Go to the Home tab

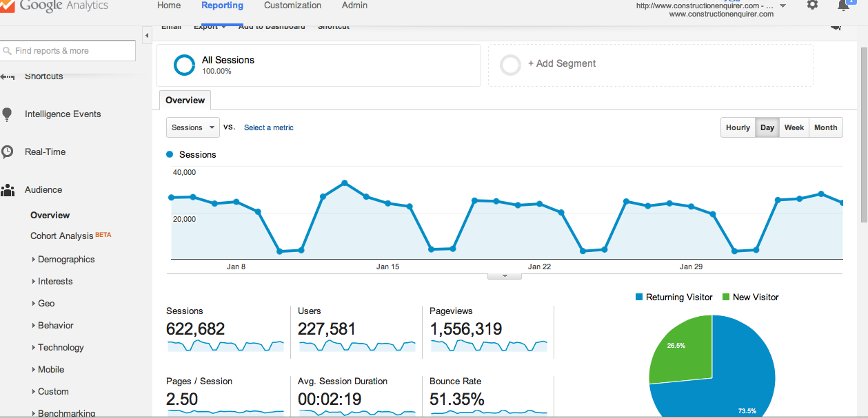point(169,6)
